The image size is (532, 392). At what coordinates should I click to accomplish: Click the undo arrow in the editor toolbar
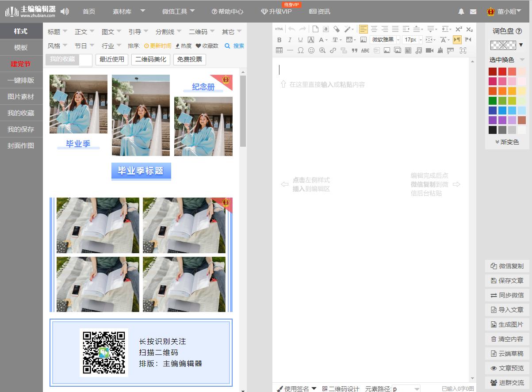tap(291, 29)
